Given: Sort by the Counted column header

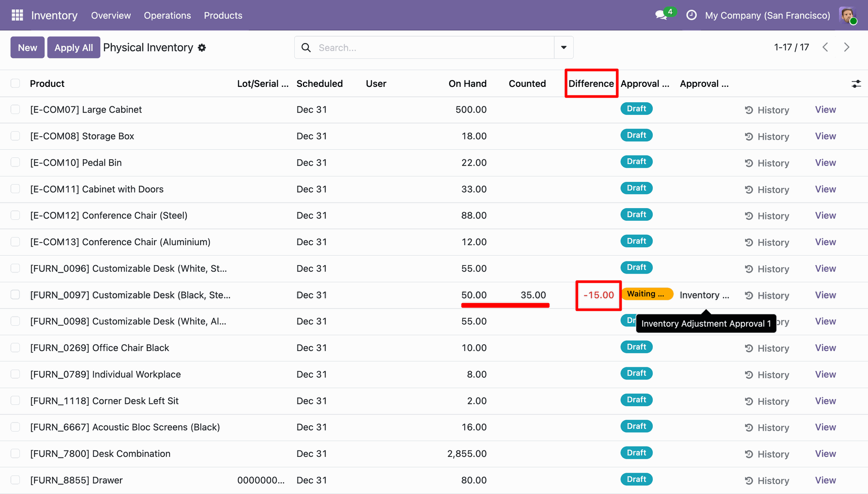Looking at the screenshot, I should click(527, 84).
